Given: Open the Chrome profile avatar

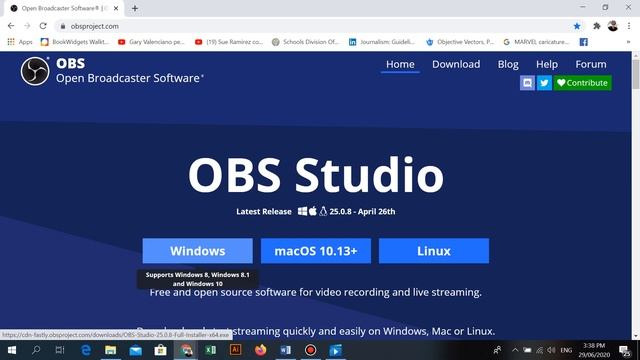Looking at the screenshot, I should tap(613, 26).
